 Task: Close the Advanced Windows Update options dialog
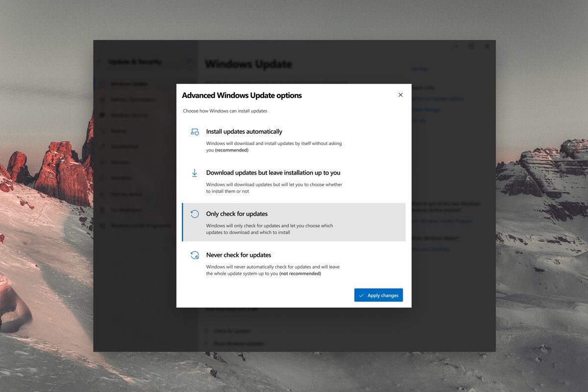click(x=400, y=95)
